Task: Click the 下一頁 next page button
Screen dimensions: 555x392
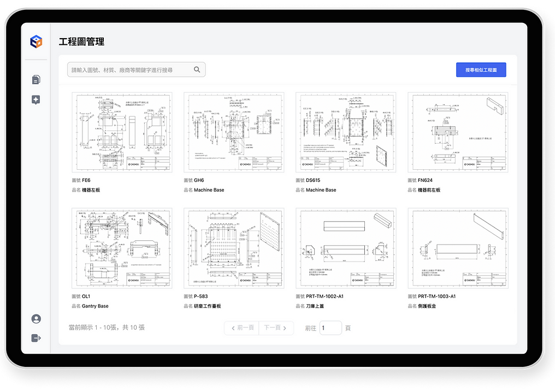Action: [276, 328]
